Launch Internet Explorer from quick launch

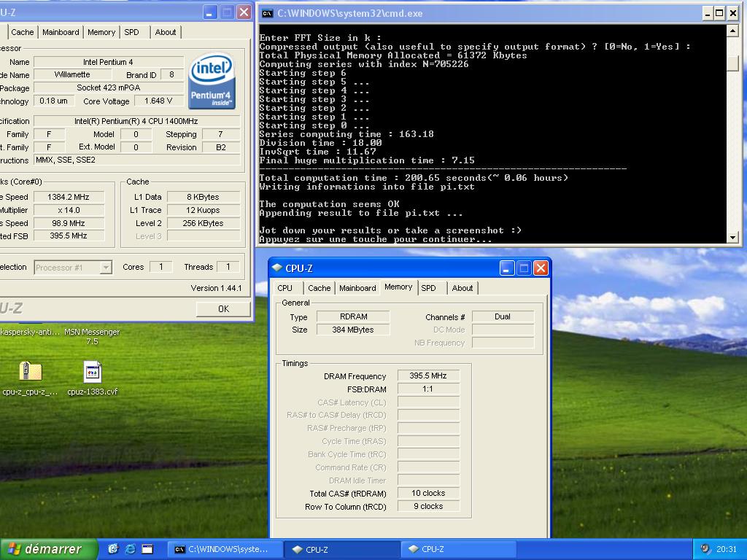(x=130, y=549)
